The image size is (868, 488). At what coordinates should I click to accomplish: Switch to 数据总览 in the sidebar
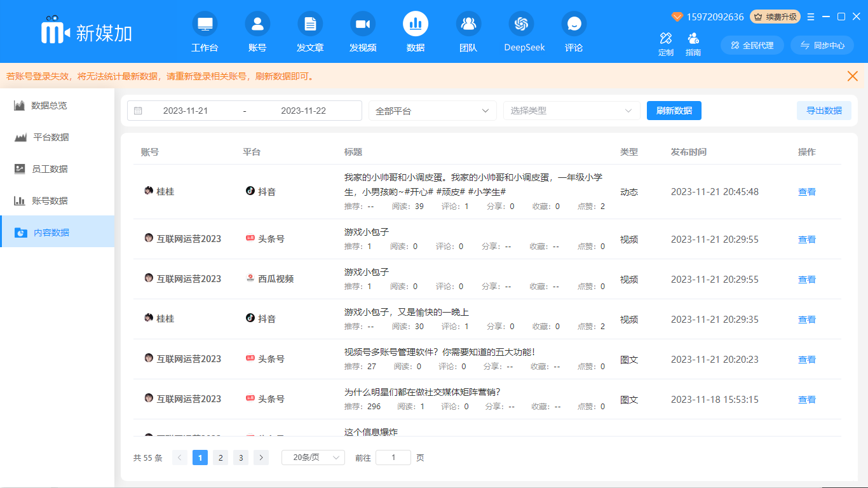pyautogui.click(x=49, y=105)
